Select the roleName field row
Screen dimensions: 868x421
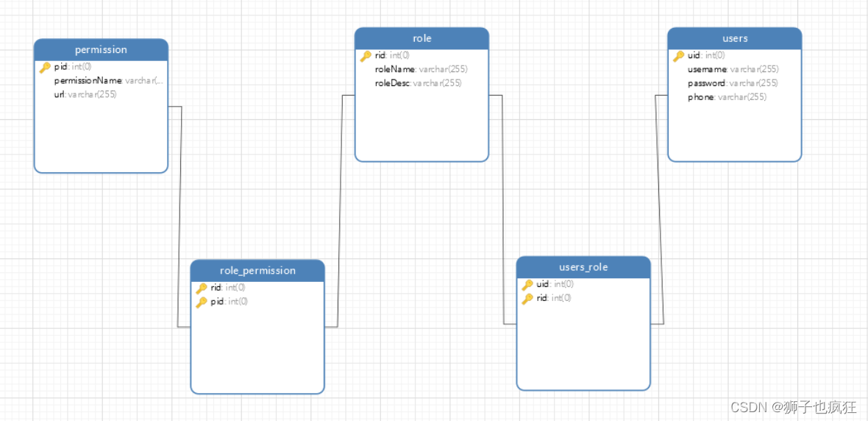tap(421, 69)
